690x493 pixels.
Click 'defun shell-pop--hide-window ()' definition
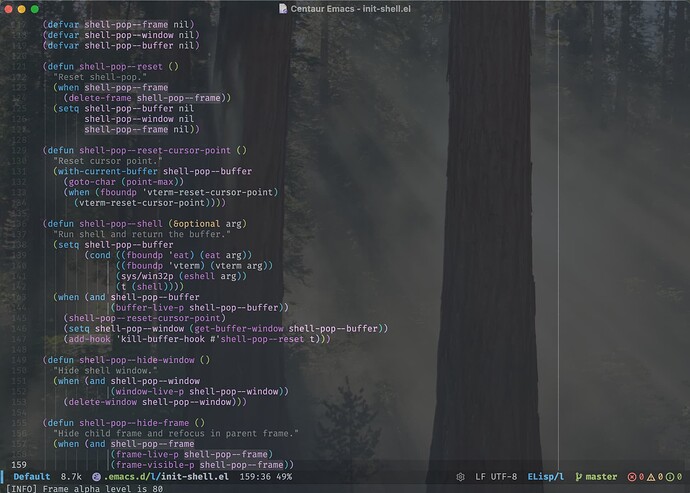point(126,360)
